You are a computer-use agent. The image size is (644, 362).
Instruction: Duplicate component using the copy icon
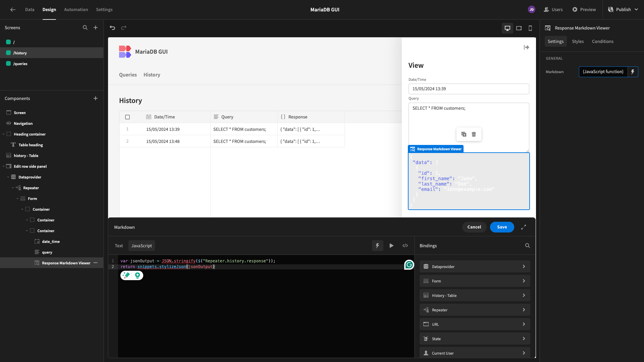464,134
